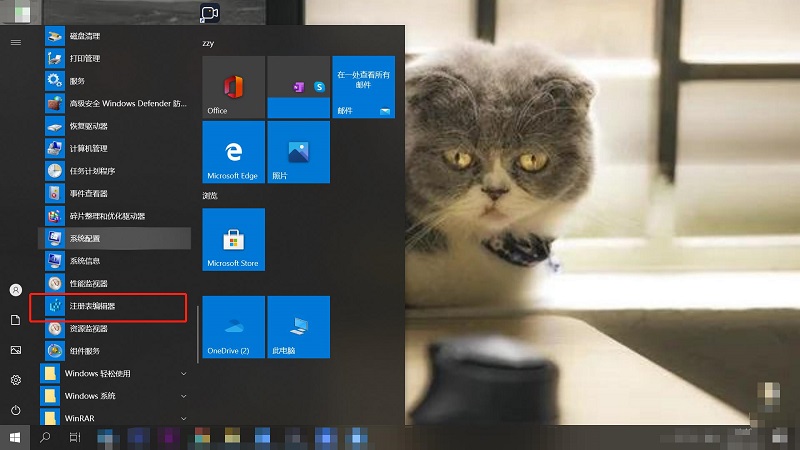Open 事件查看器 (Event Viewer)

(89, 193)
